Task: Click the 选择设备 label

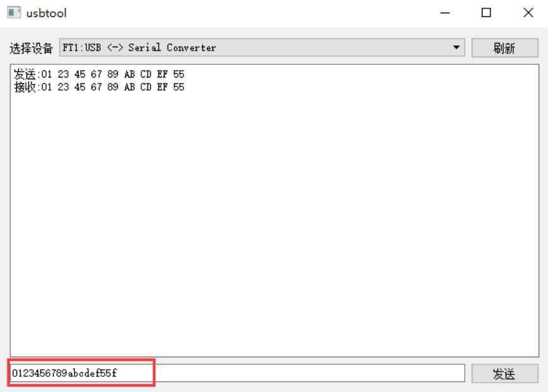Action: pos(31,48)
